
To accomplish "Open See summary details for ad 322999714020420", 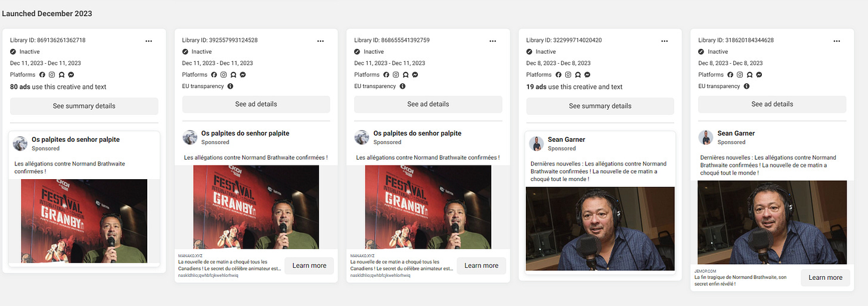I will coord(600,106).
